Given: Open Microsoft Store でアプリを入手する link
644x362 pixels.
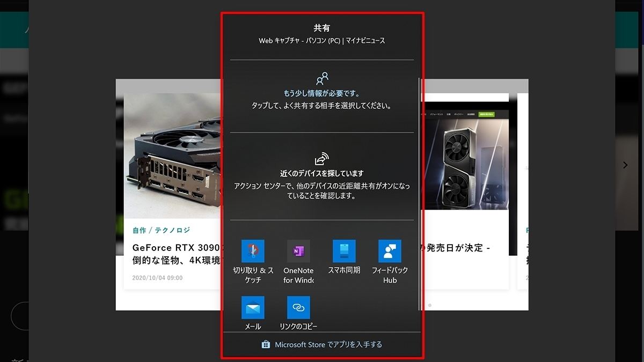Looking at the screenshot, I should coord(322,344).
